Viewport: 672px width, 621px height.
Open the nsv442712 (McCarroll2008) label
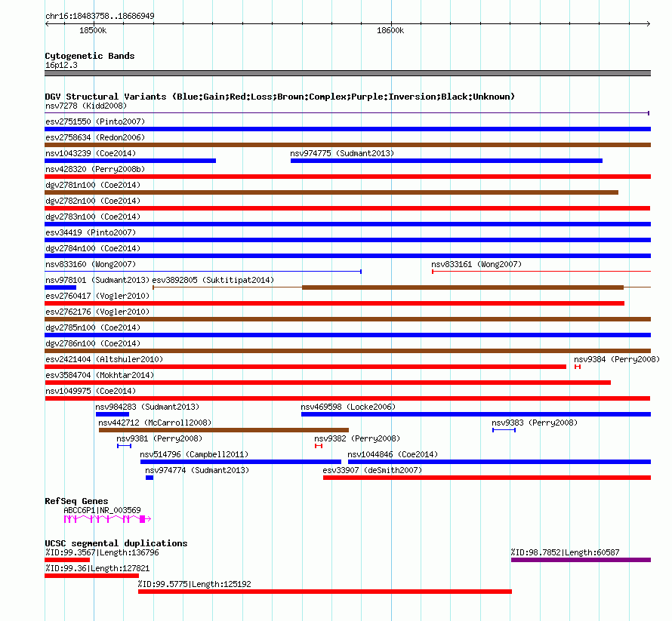coord(155,423)
